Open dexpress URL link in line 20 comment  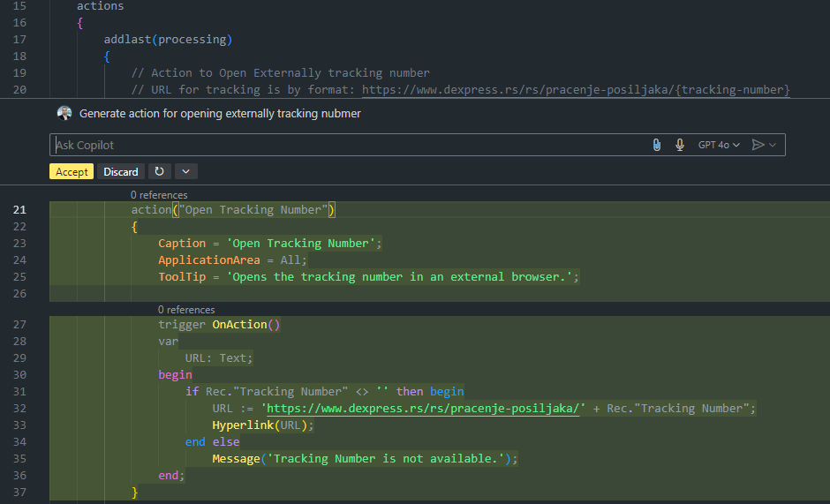click(576, 89)
